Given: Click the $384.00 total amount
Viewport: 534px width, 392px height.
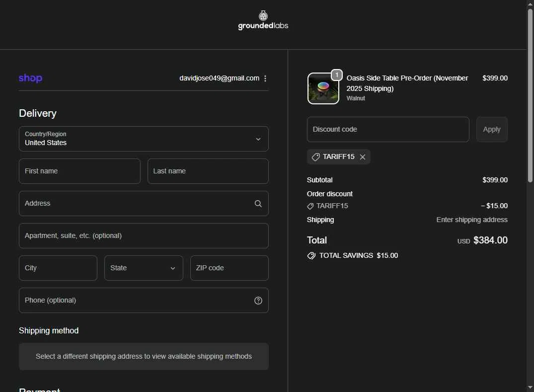Looking at the screenshot, I should coord(490,240).
